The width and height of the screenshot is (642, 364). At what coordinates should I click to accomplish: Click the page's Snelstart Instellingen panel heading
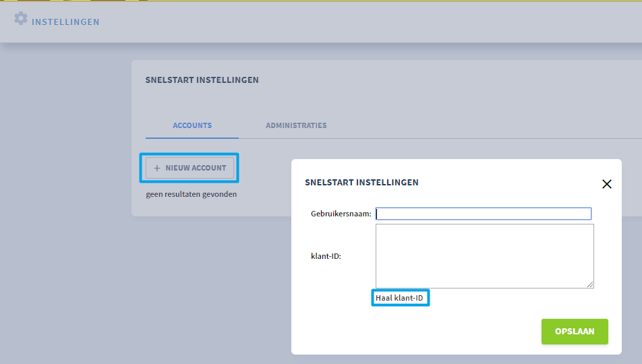pyautogui.click(x=202, y=80)
